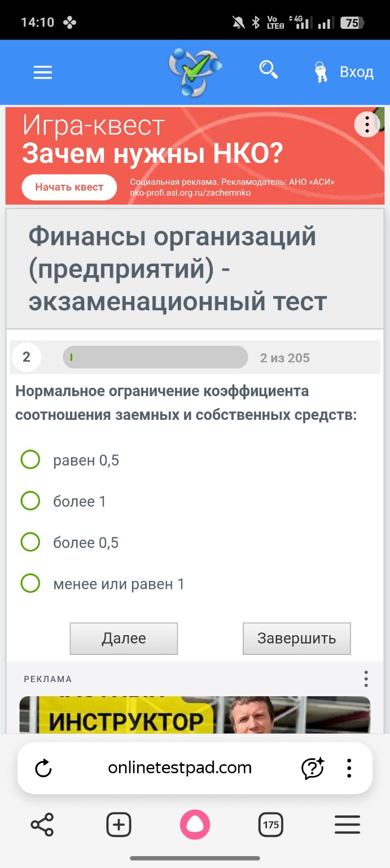The width and height of the screenshot is (390, 868).
Task: Share the current page
Action: pyautogui.click(x=43, y=824)
